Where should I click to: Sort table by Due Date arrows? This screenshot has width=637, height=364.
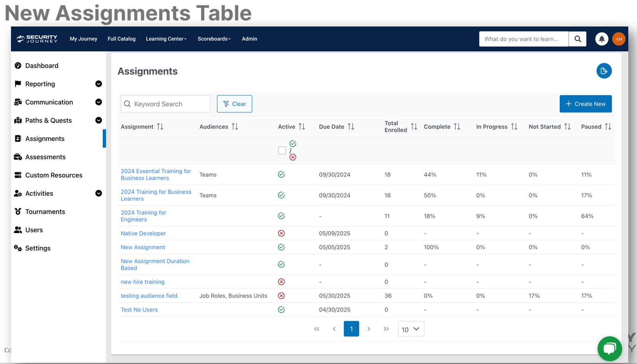tap(351, 127)
